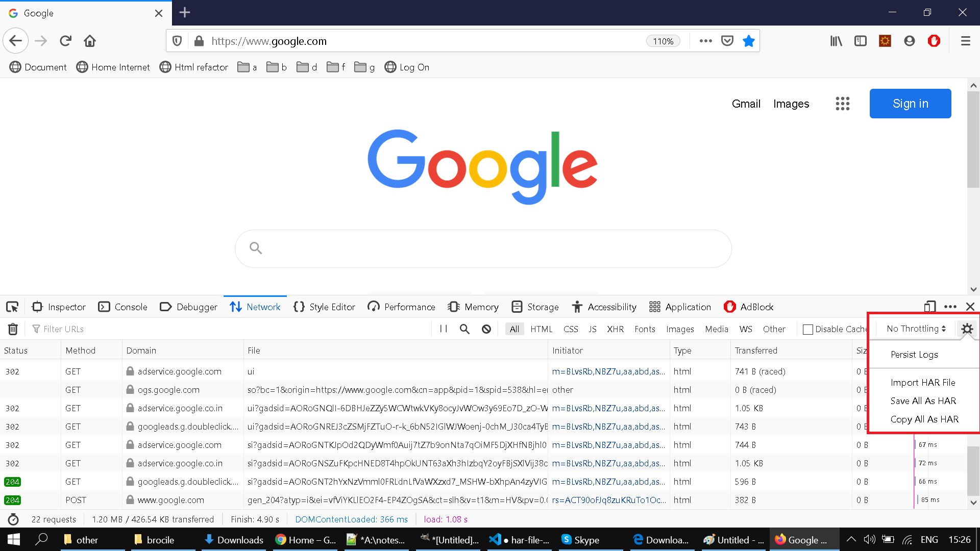The image size is (980, 551).
Task: Click the Images link
Action: (791, 104)
